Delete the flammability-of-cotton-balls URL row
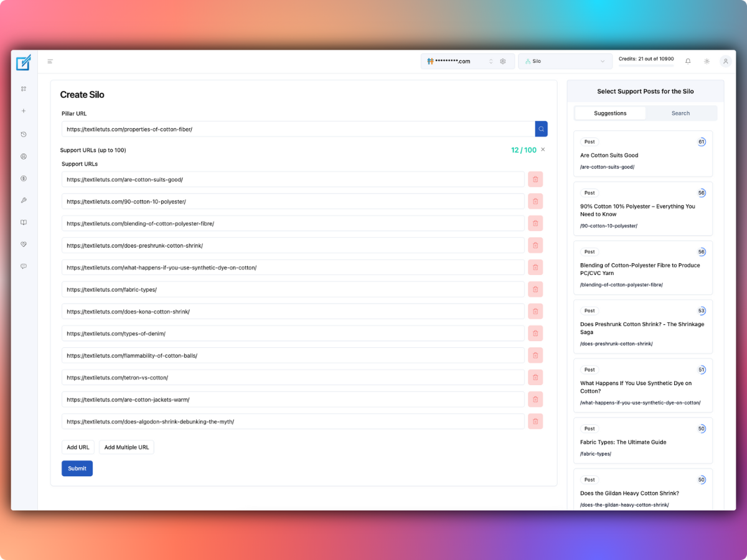The width and height of the screenshot is (747, 560). pos(535,355)
